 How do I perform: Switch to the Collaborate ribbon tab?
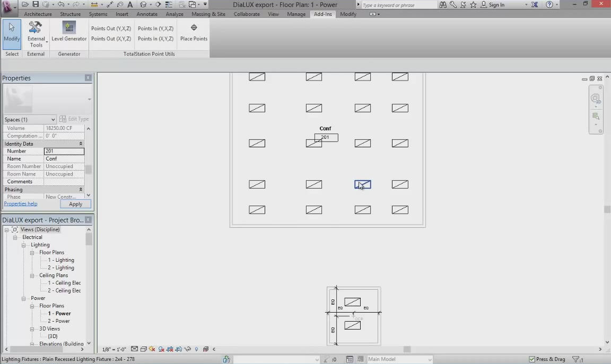[x=247, y=14]
